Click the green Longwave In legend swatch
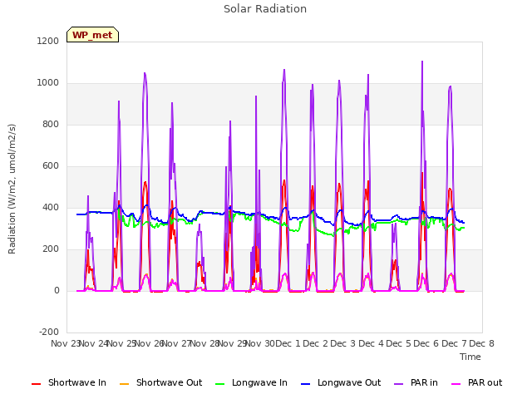Viewport: 532px width, 399px height. pyautogui.click(x=219, y=384)
